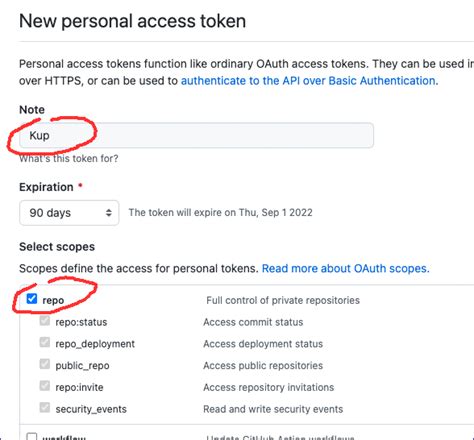474x440 pixels.
Task: Click the Note field label
Action: pyautogui.click(x=32, y=110)
